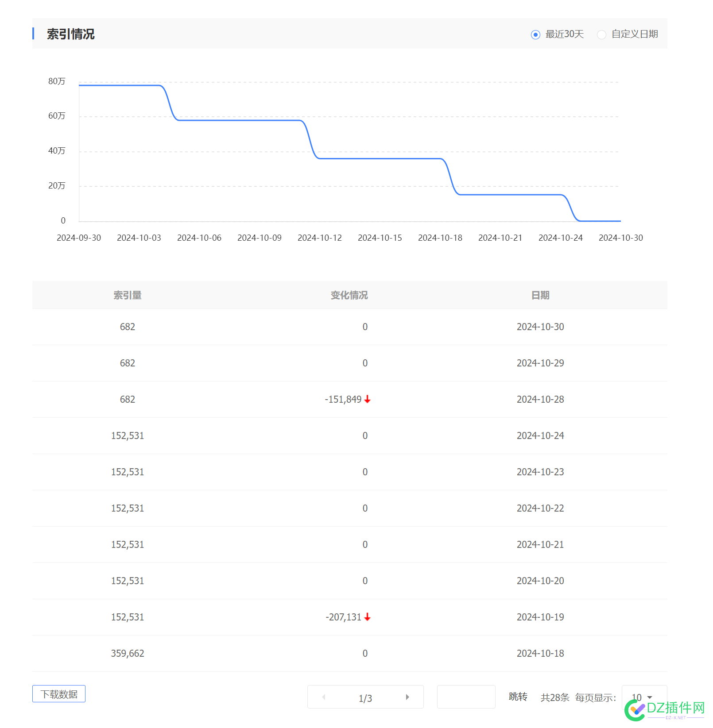This screenshot has width=713, height=728.
Task: Go to next page arrow
Action: (x=407, y=697)
